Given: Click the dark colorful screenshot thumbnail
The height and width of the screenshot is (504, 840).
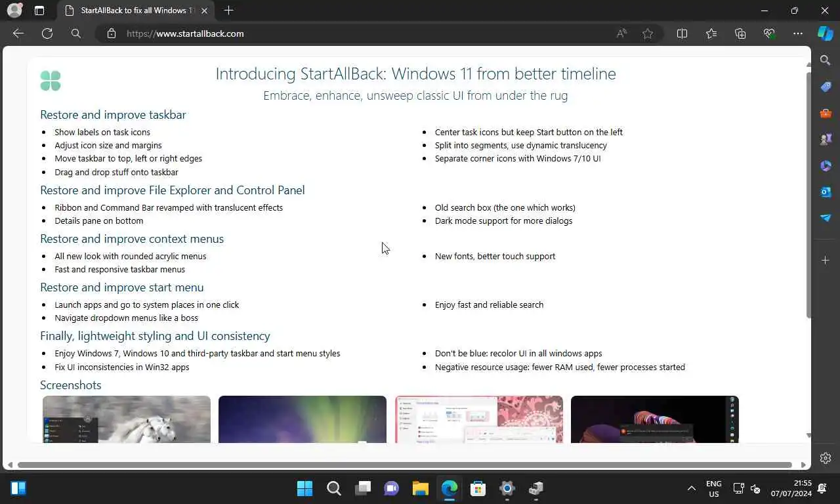Looking at the screenshot, I should [x=655, y=419].
